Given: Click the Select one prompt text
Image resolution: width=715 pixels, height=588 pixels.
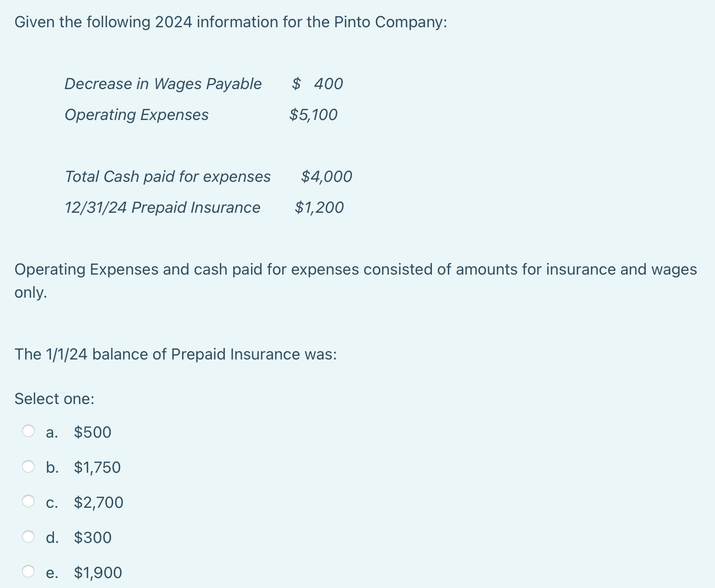Looking at the screenshot, I should click(x=54, y=398).
